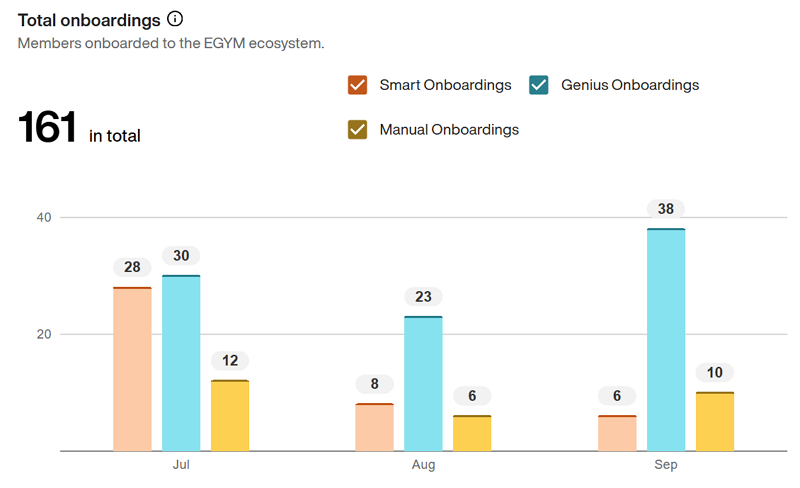Uncheck Smart Onboardings checkbox
Viewport: 800px width, 488px height.
coord(358,85)
